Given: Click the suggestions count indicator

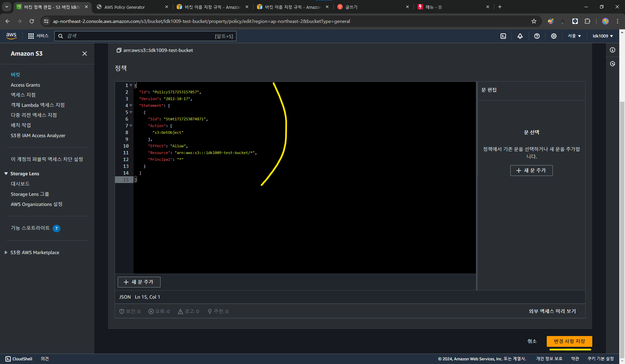Looking at the screenshot, I should 218,311.
